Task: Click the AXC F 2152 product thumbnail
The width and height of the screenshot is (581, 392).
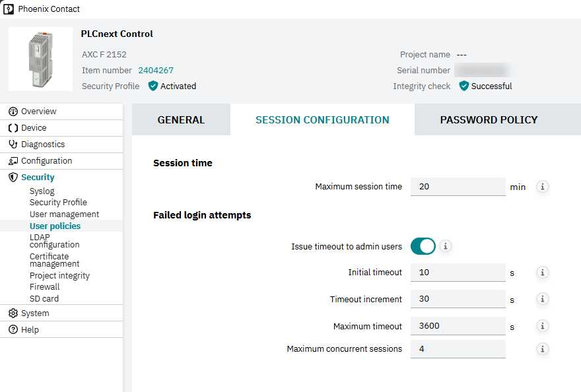Action: (40, 59)
